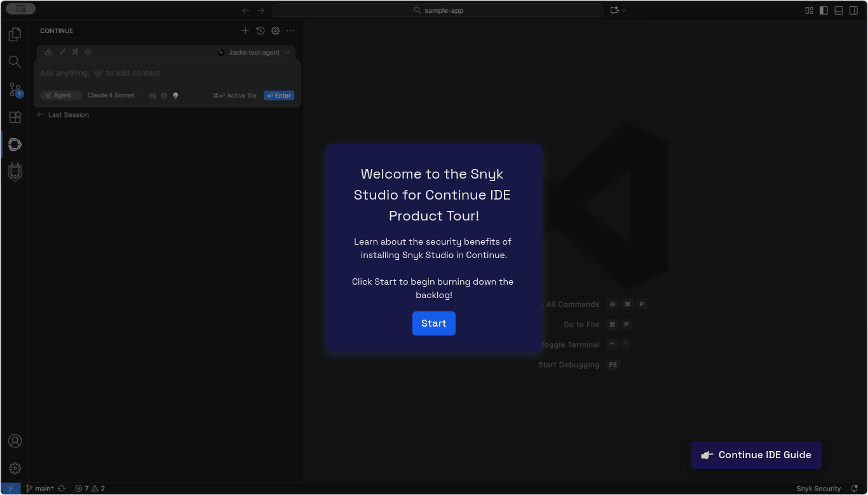
Task: Submit the prompt with the Enter button
Action: coord(279,95)
